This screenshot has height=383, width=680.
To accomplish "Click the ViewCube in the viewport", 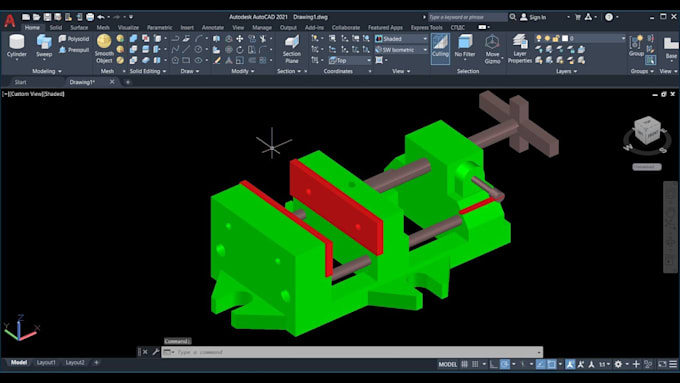I will click(647, 129).
